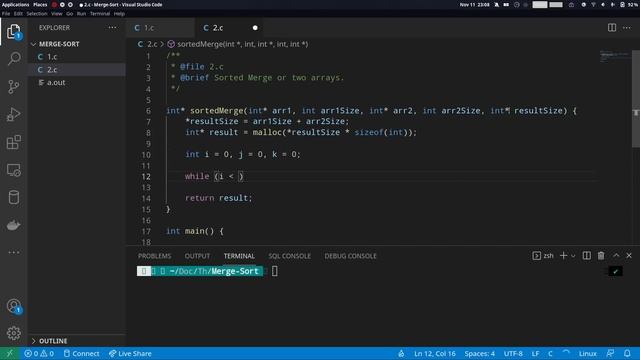This screenshot has width=640, height=360.
Task: Open the View menu
Action: click(56, 13)
